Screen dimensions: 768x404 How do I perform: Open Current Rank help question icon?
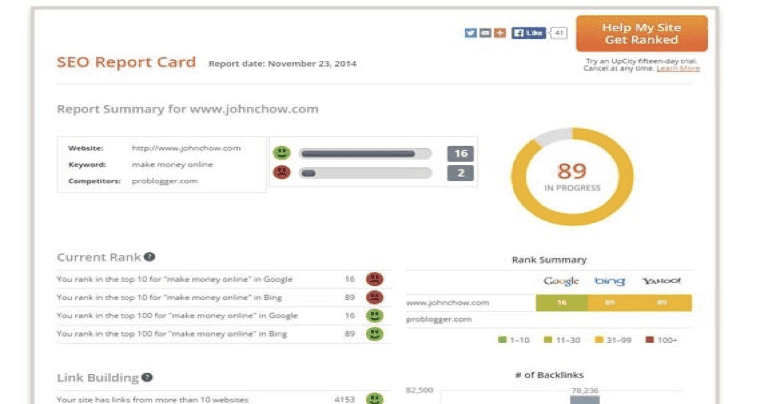pyautogui.click(x=150, y=257)
